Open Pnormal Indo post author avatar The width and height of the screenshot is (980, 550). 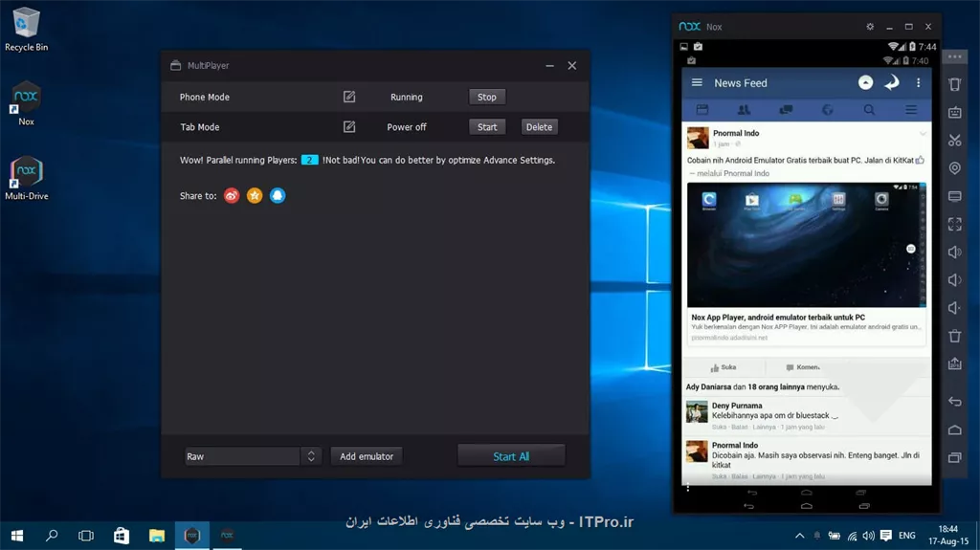[x=698, y=138]
